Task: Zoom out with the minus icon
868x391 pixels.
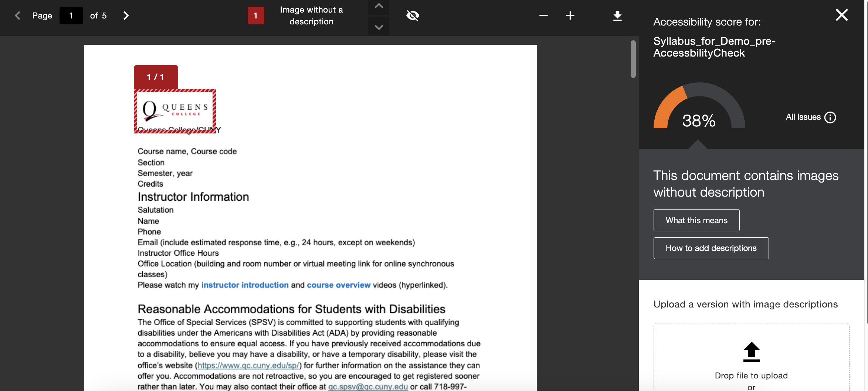Action: point(543,16)
